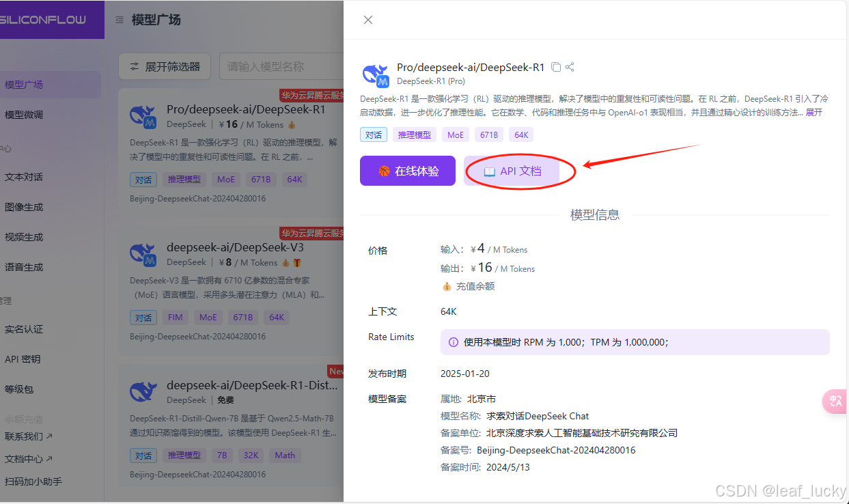Viewport: 849px width, 504px height.
Task: Expand description with 展开 link
Action: 814,112
